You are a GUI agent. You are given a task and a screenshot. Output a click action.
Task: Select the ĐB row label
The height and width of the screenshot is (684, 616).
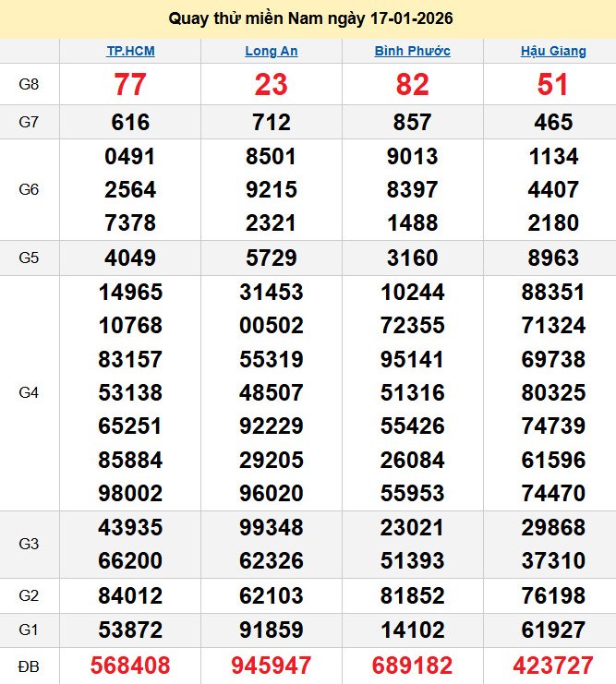(x=30, y=666)
